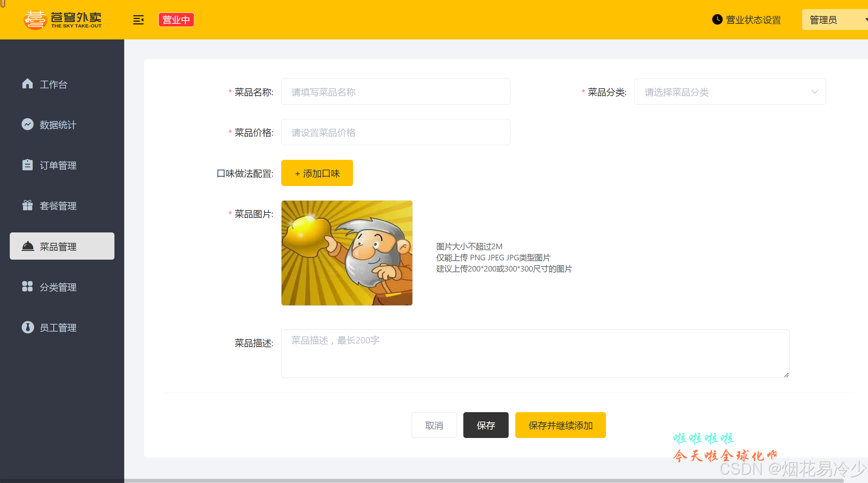868x483 pixels.
Task: Click the chart icon beside 数据统计
Action: coord(27,124)
